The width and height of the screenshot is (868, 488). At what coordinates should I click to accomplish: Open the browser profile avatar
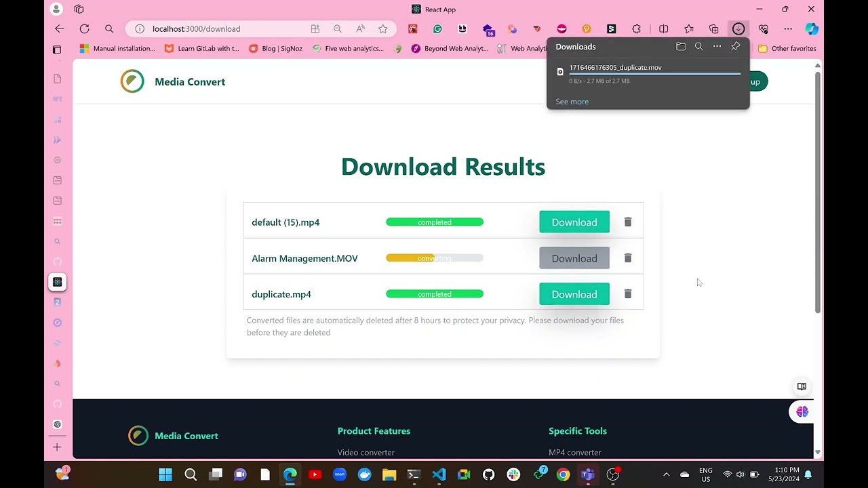pyautogui.click(x=57, y=9)
